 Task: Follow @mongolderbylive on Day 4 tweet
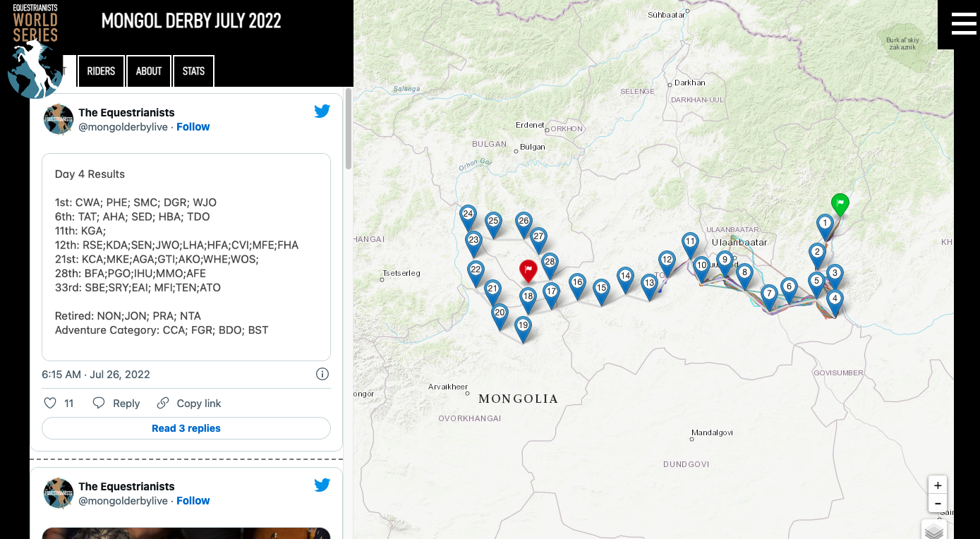pyautogui.click(x=193, y=127)
